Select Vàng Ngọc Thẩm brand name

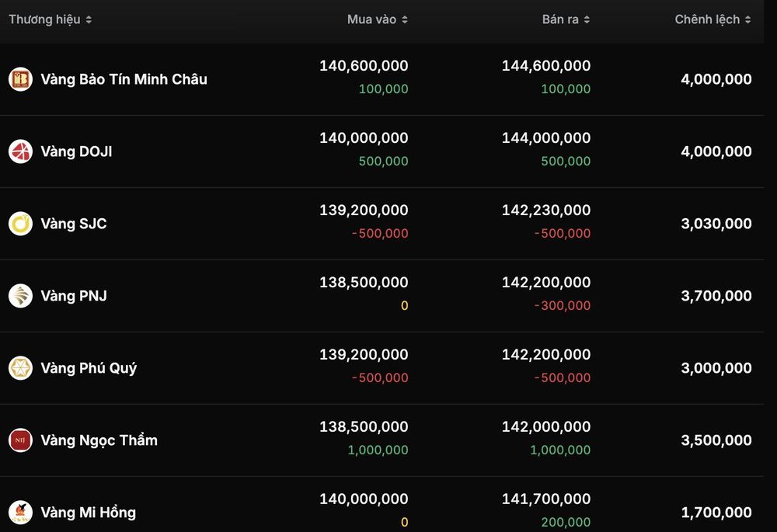99,440
